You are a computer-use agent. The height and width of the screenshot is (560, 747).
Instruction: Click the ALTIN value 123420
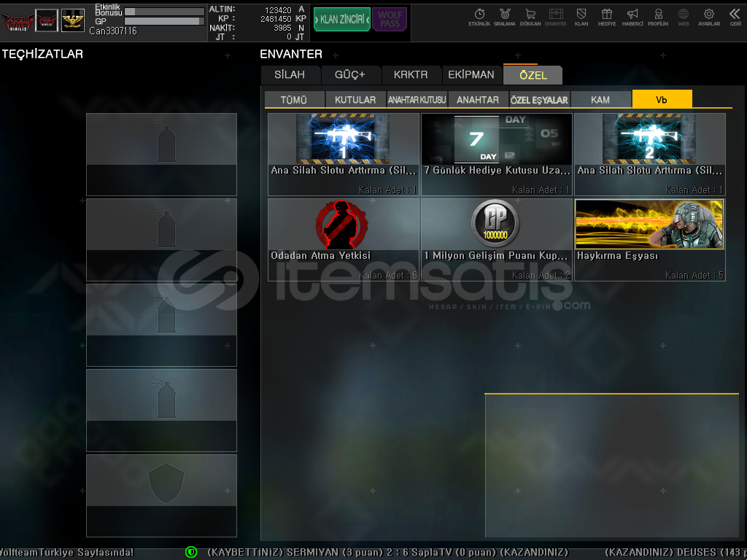(278, 10)
